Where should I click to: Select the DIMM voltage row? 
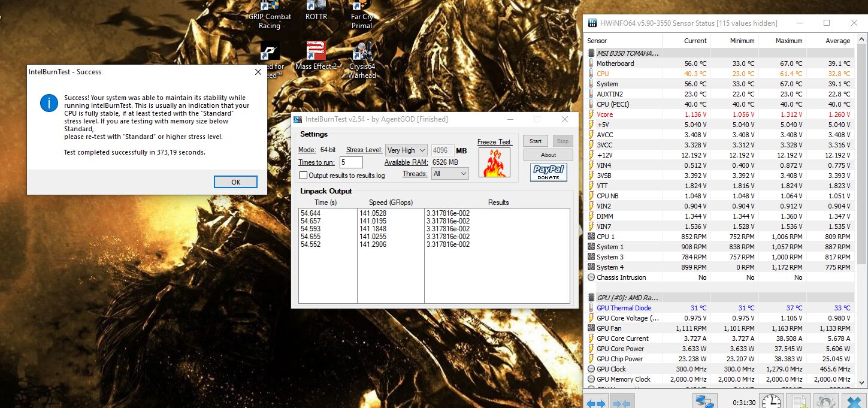pyautogui.click(x=721, y=216)
